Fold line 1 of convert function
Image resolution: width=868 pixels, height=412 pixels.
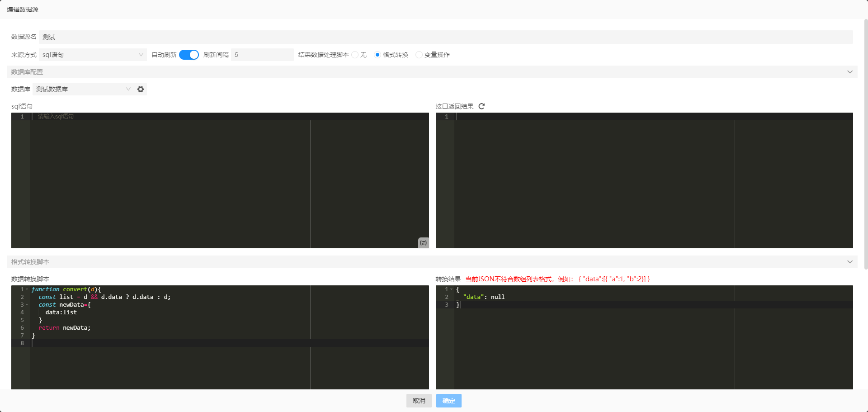[x=27, y=289]
